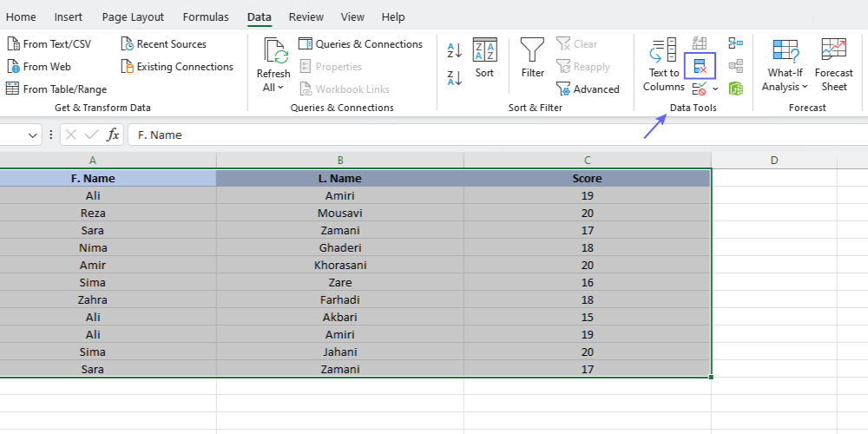This screenshot has width=868, height=434.
Task: Expand the Refresh All dropdown
Action: [273, 87]
